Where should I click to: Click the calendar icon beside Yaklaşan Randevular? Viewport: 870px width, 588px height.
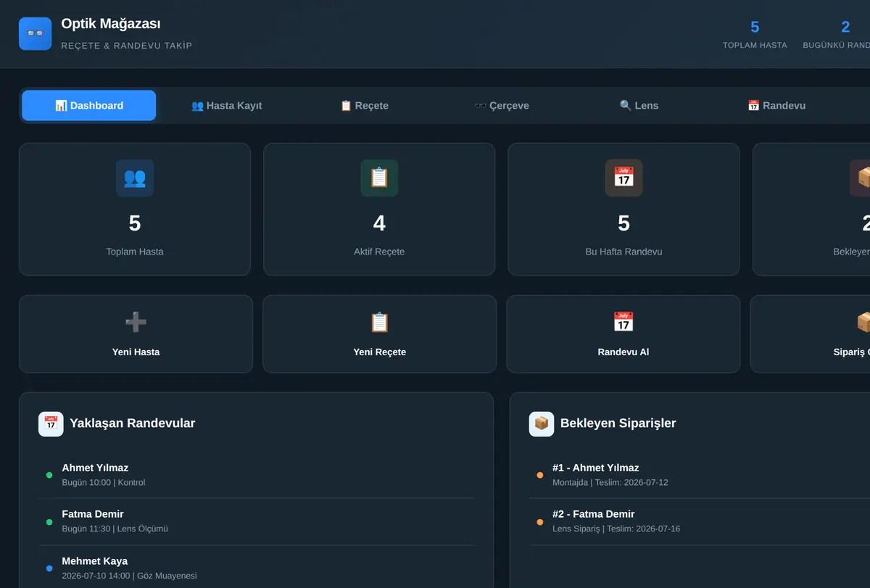51,423
